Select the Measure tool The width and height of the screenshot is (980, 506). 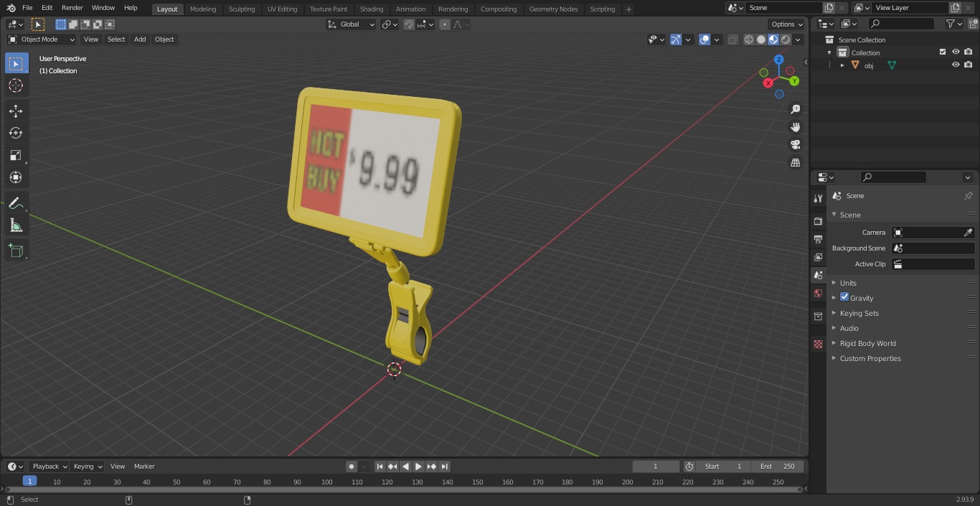click(x=16, y=225)
